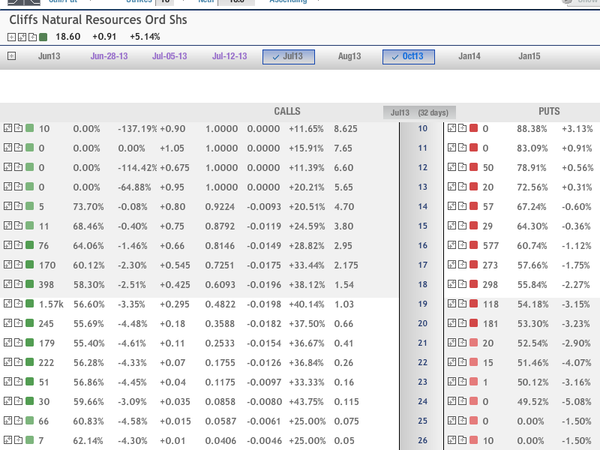Open chart icon for the 24 strike call
Image resolution: width=600 pixels, height=450 pixels.
[8, 401]
